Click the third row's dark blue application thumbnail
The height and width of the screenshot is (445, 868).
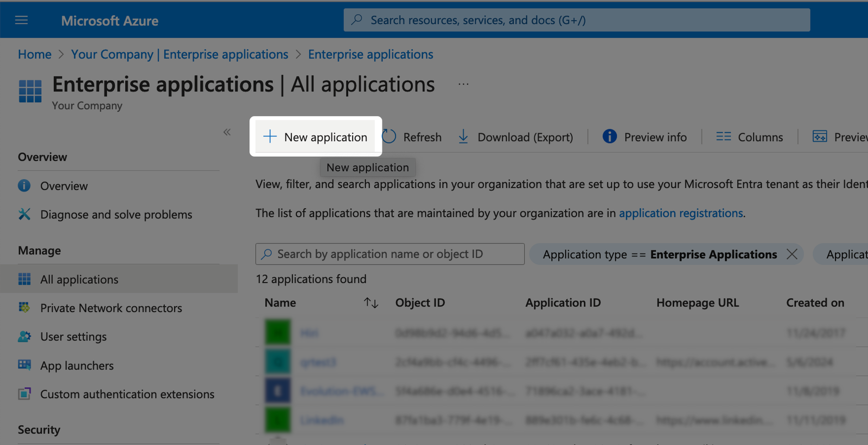point(278,391)
